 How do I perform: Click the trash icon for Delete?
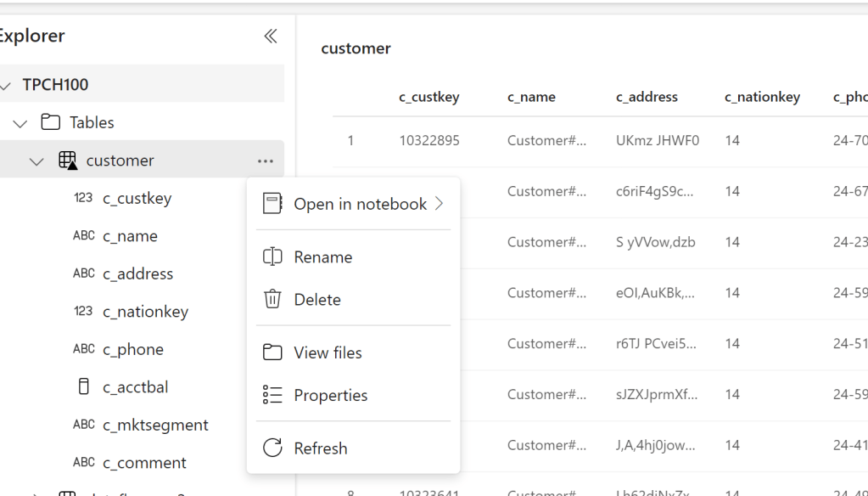[x=272, y=300]
